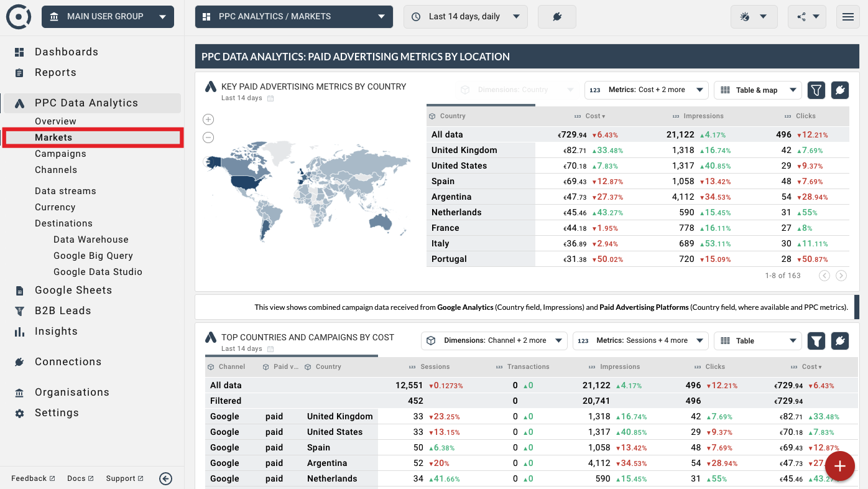Image resolution: width=868 pixels, height=489 pixels.
Task: Select the United Kingdom row in country table
Action: 637,150
